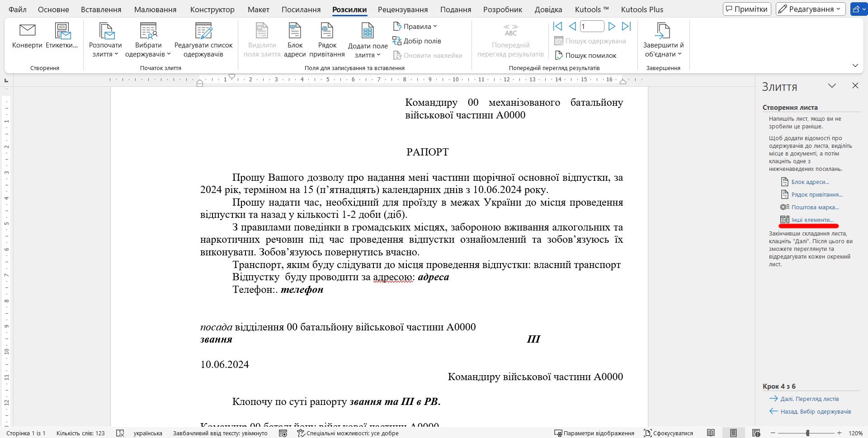Screen dimensions: 868x438
Task: Open Добір полів match fields
Action: click(417, 41)
